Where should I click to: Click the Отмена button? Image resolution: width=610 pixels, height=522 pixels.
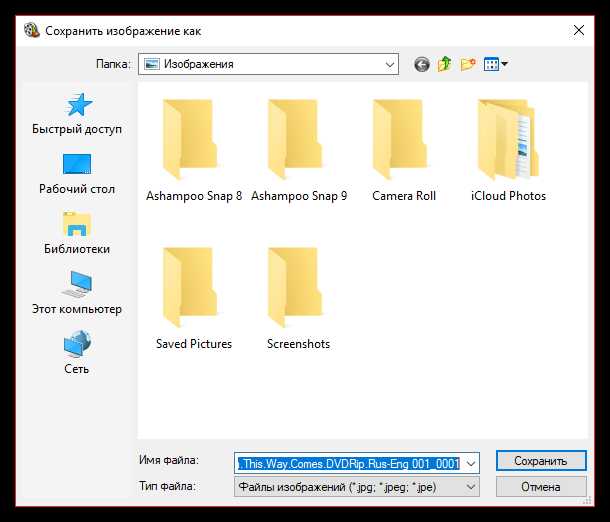[541, 487]
